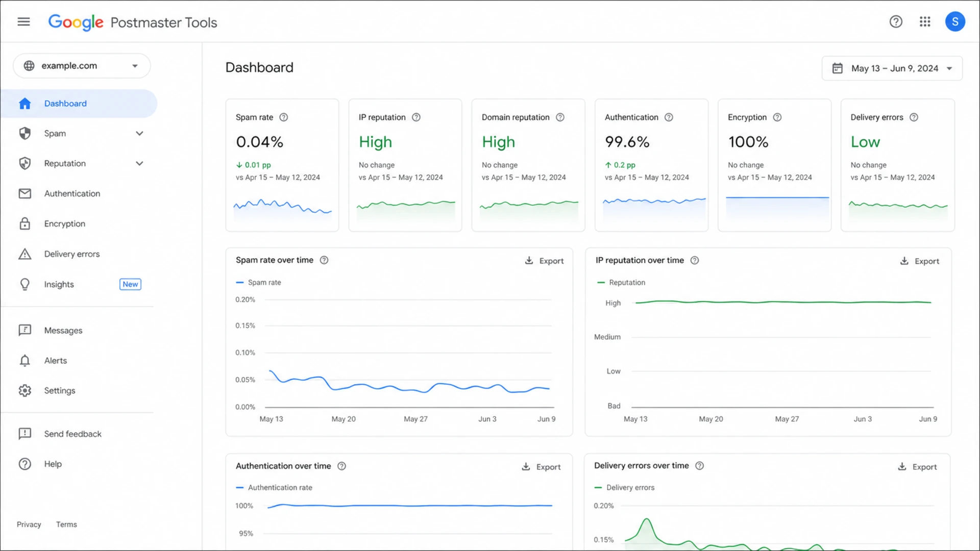The height and width of the screenshot is (551, 980).
Task: Click the Dashboard home icon
Action: coord(24,104)
